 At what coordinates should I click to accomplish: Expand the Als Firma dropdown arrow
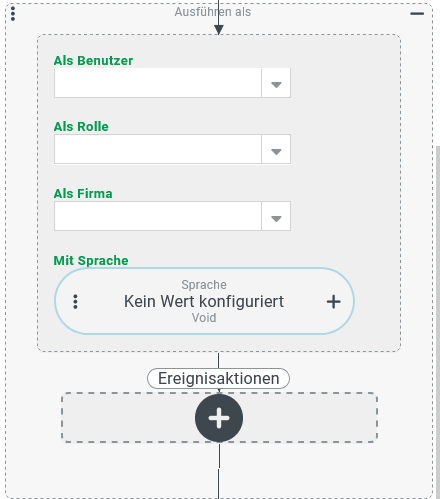coord(276,216)
